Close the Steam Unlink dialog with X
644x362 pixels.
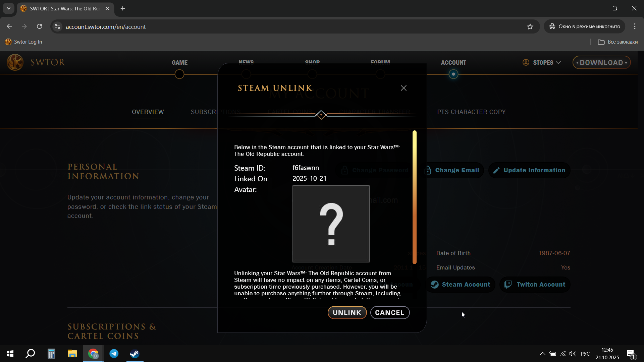pos(404,88)
